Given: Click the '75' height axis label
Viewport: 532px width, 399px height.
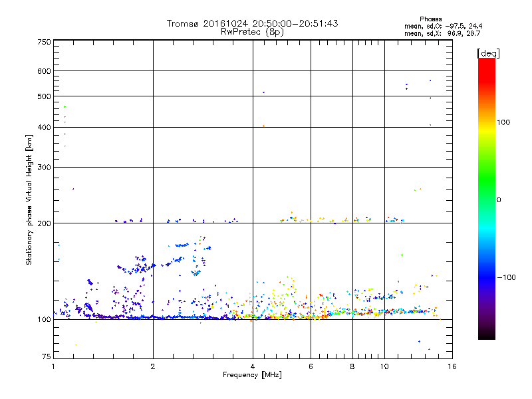Looking at the screenshot, I should (47, 356).
